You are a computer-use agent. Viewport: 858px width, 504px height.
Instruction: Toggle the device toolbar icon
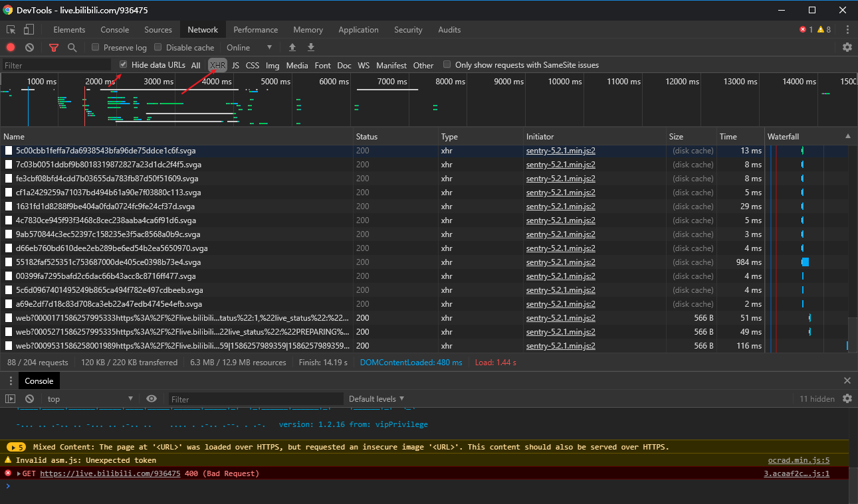[x=29, y=30]
